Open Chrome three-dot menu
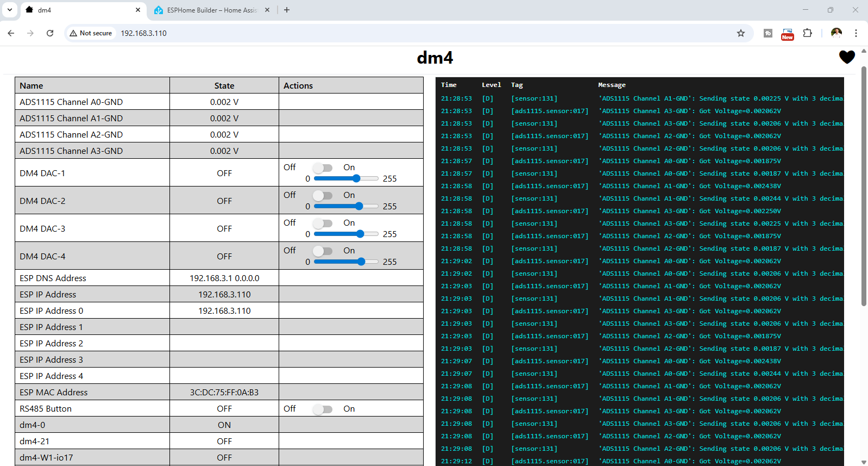Image resolution: width=868 pixels, height=466 pixels. point(856,33)
